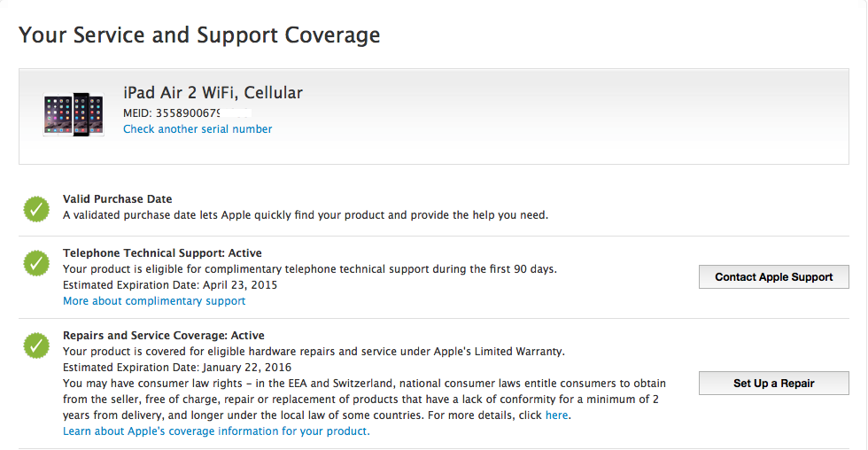Open the Check another serial number link
The width and height of the screenshot is (868, 450).
(198, 129)
